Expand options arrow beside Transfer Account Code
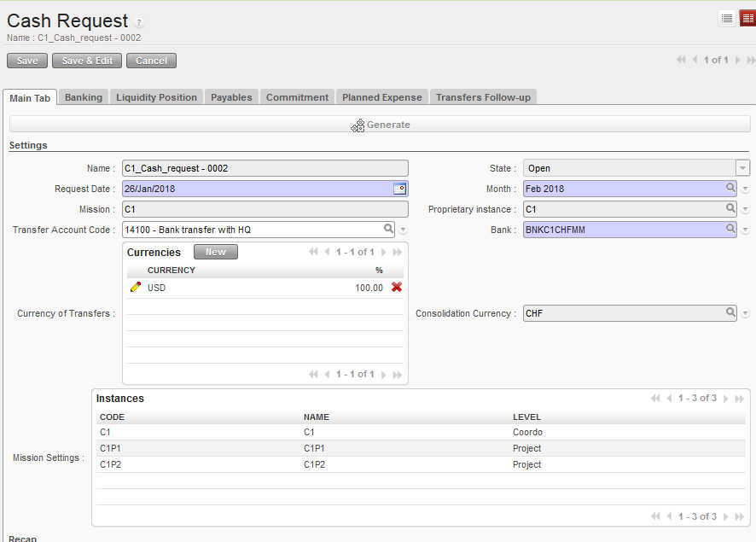This screenshot has width=756, height=542. (404, 230)
